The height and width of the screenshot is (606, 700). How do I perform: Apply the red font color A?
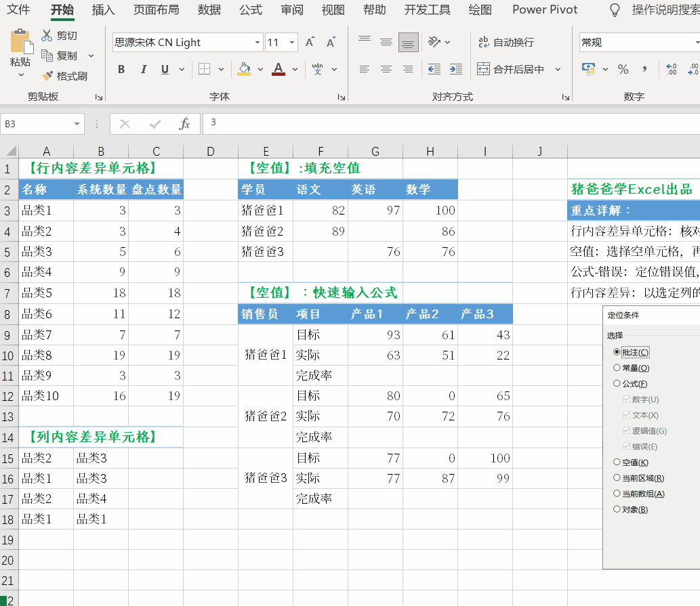279,69
